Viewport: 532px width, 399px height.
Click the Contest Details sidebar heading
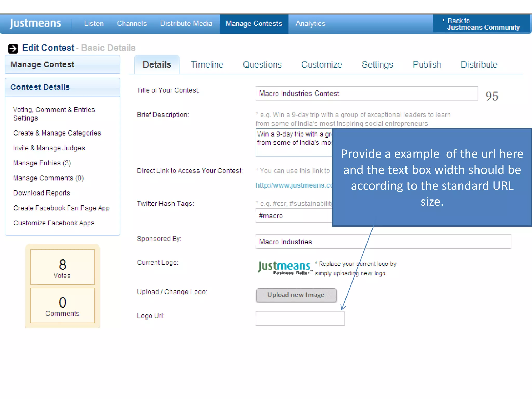40,87
